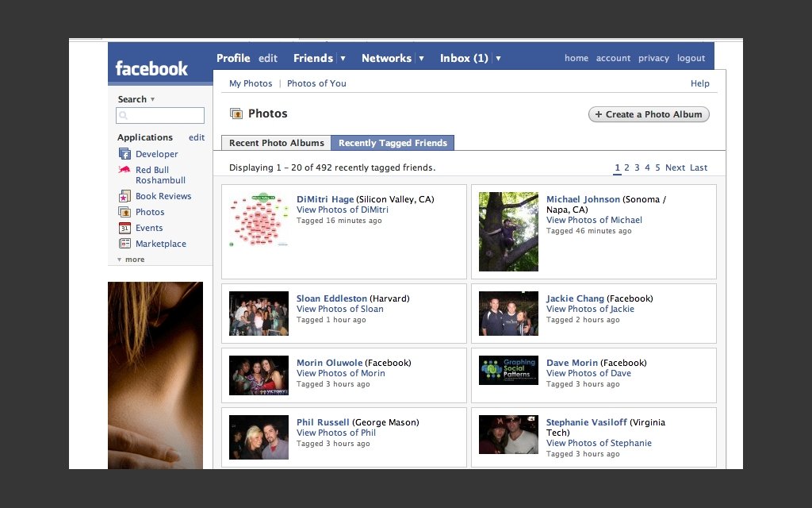Click View Photos of Stephanie
The image size is (812, 508).
tap(599, 443)
